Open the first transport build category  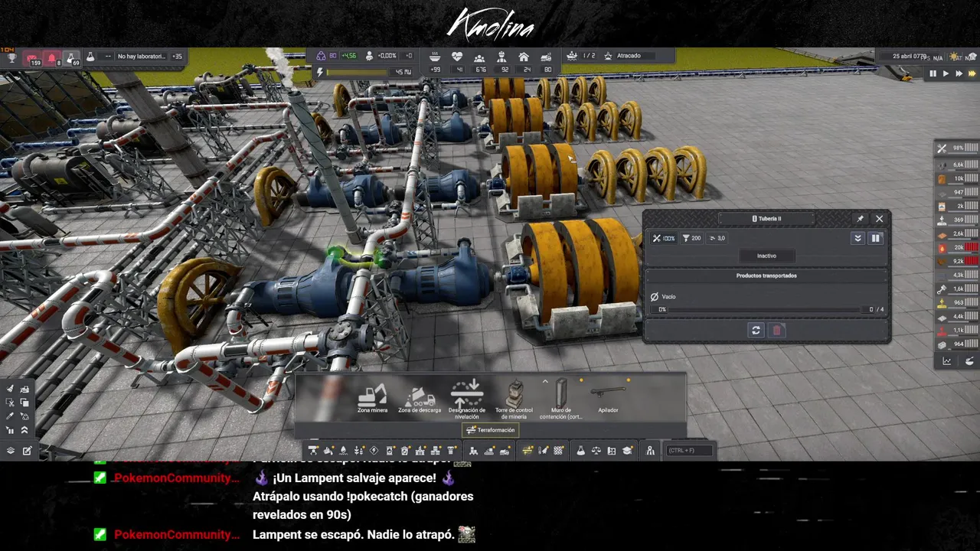point(473,450)
